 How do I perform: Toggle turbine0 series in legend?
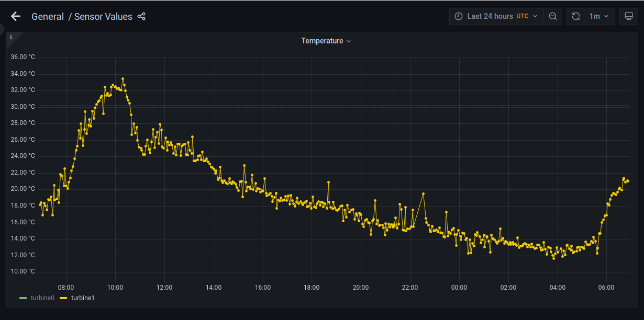point(42,298)
